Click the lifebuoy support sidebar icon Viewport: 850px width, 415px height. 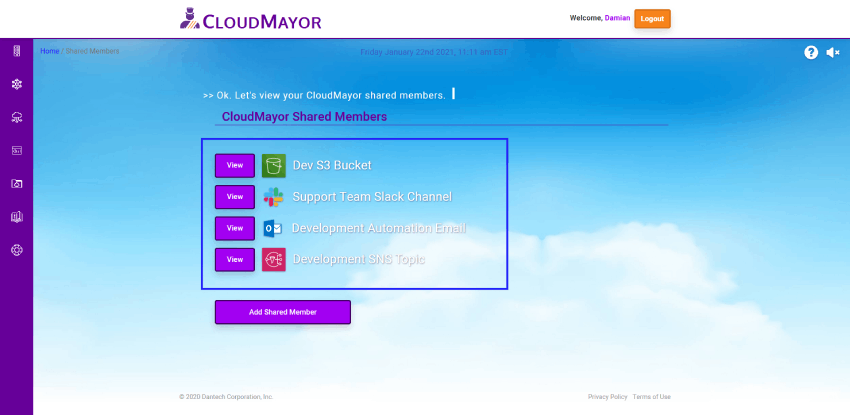17,250
